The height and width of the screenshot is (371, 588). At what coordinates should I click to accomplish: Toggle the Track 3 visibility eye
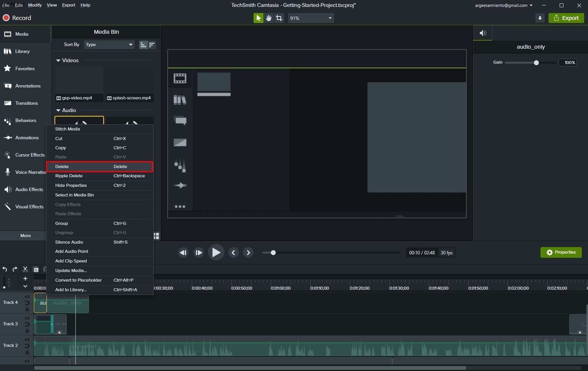(27, 318)
